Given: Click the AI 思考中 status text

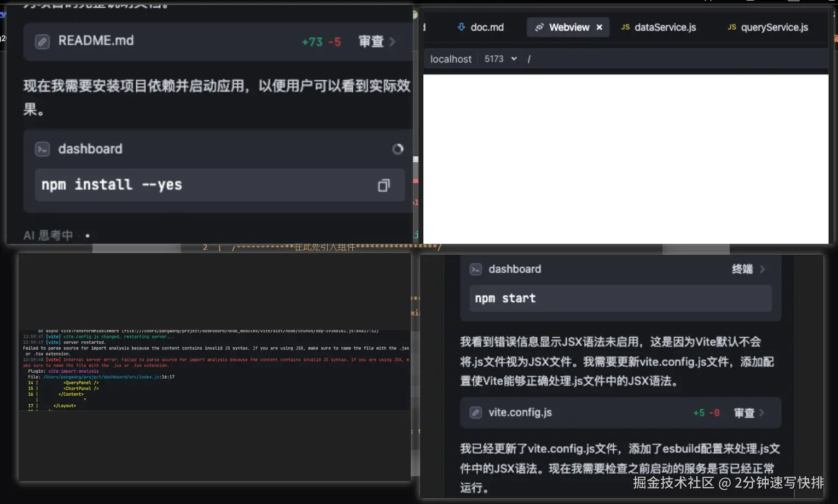Looking at the screenshot, I should tap(48, 235).
